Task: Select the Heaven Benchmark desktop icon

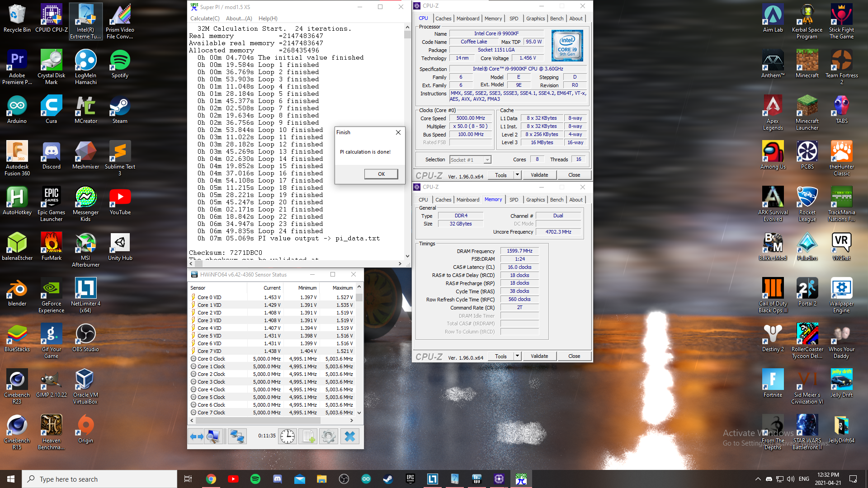Action: [x=52, y=432]
